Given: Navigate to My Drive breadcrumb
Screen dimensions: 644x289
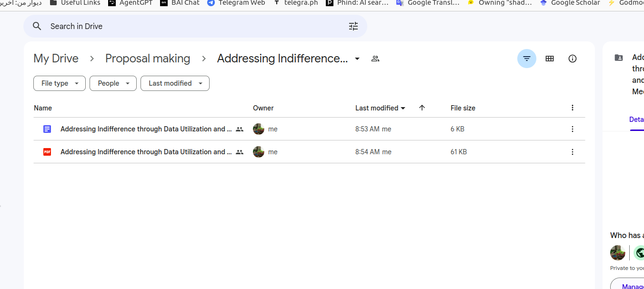Looking at the screenshot, I should [56, 59].
